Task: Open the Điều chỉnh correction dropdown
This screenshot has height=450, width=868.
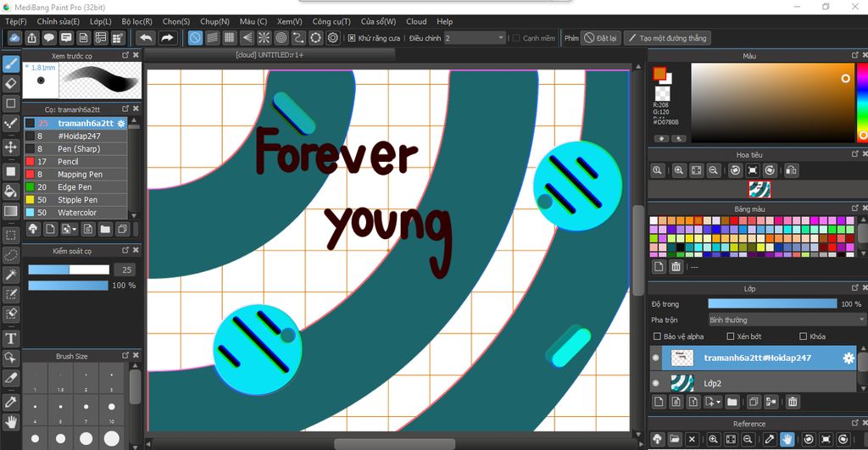Action: point(475,38)
